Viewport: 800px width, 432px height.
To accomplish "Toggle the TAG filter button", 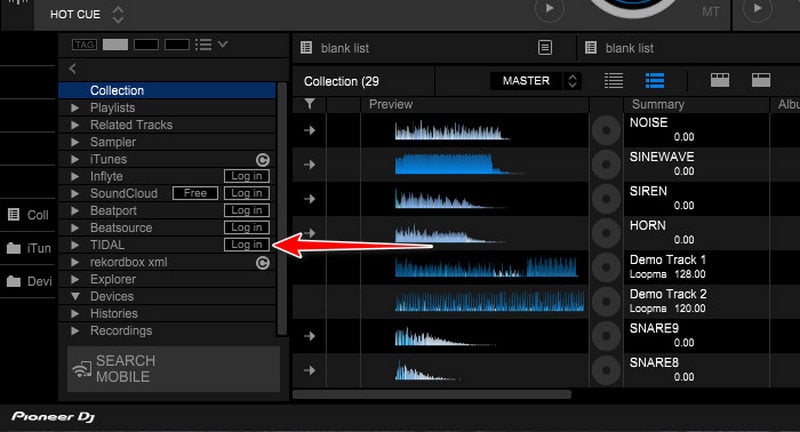I will [84, 44].
